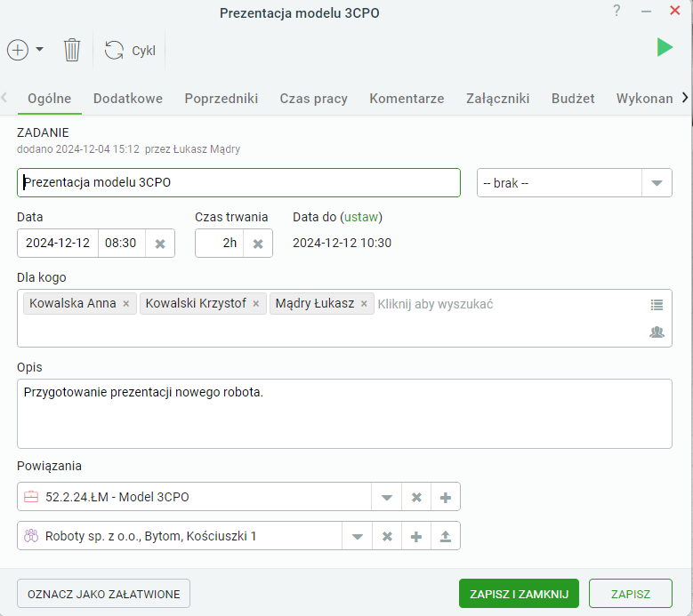This screenshot has height=616, width=693.
Task: Click the 'ustaw' link next to Data do
Action: click(x=361, y=217)
